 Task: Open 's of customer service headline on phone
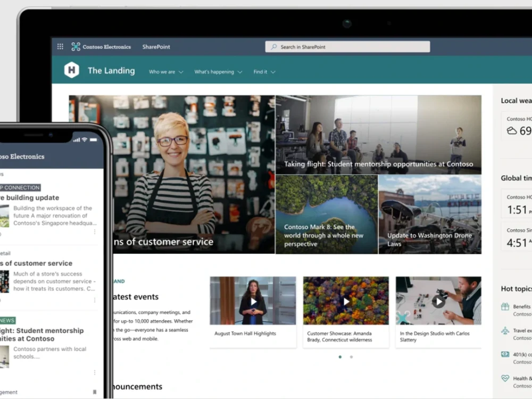click(36, 263)
